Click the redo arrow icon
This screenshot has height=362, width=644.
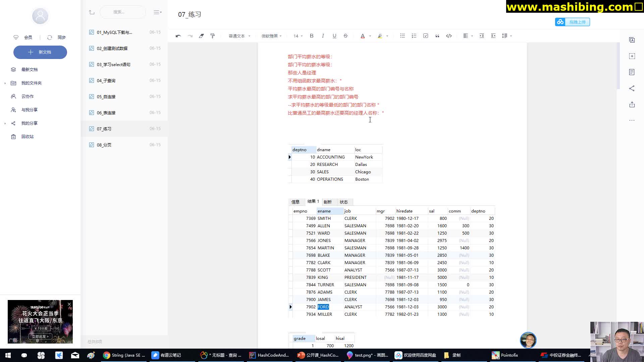(190, 36)
